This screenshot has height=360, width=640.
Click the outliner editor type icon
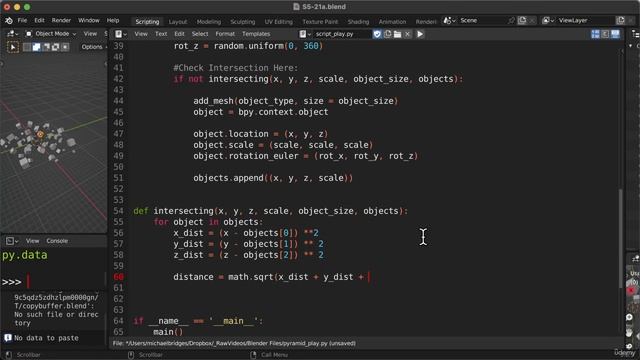[635, 34]
